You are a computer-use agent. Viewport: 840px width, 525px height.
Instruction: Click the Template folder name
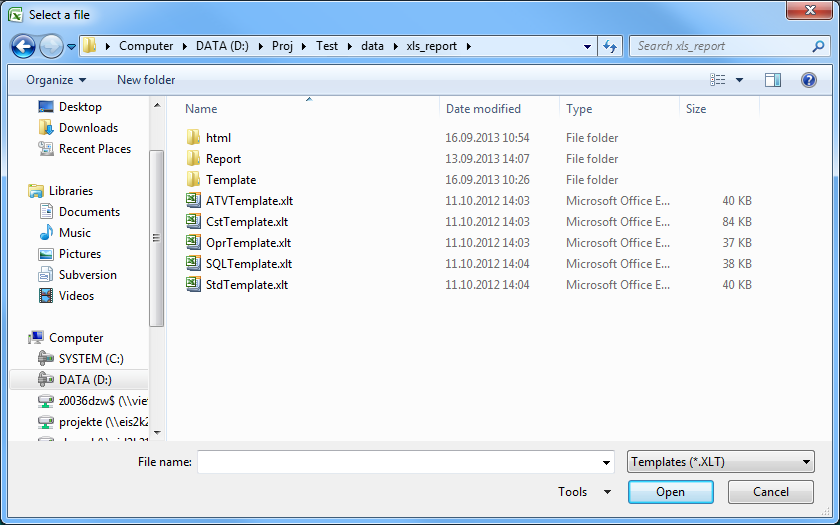(231, 179)
